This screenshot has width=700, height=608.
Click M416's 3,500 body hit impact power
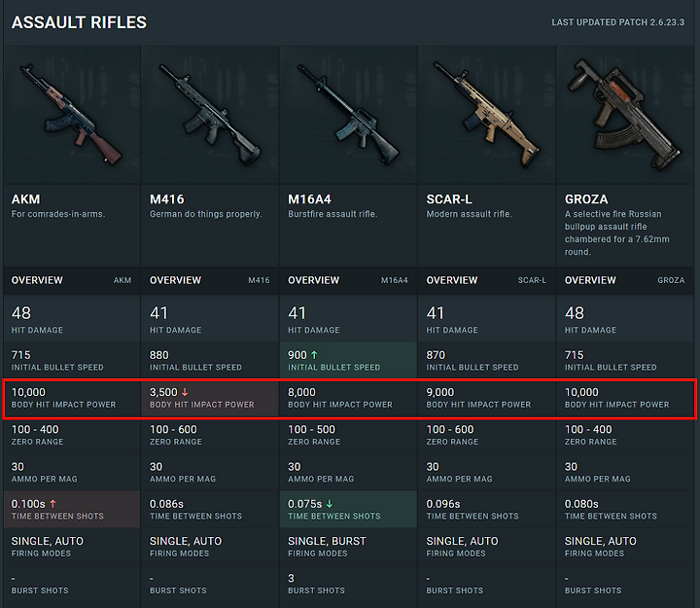[163, 392]
